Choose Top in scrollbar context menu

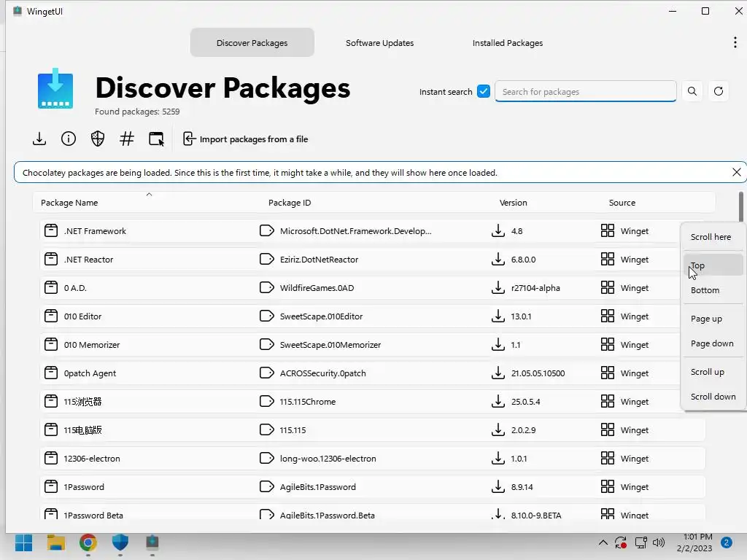click(x=713, y=265)
